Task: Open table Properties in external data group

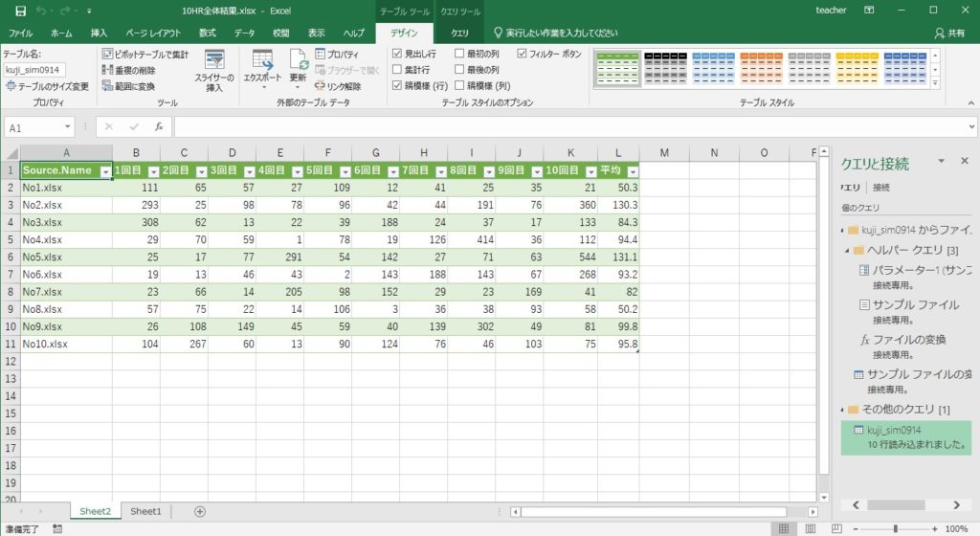Action: 337,55
